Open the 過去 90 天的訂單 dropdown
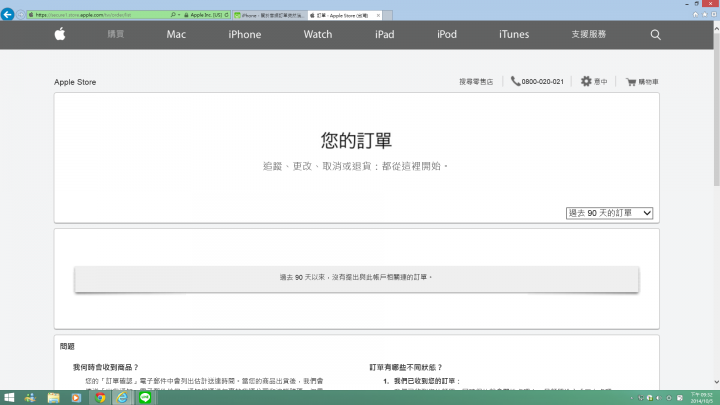720x405 pixels. click(x=609, y=213)
